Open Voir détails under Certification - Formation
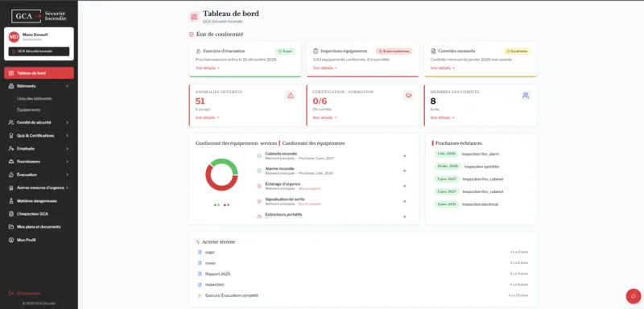Screen dimensions: 644x309 pos(325,117)
